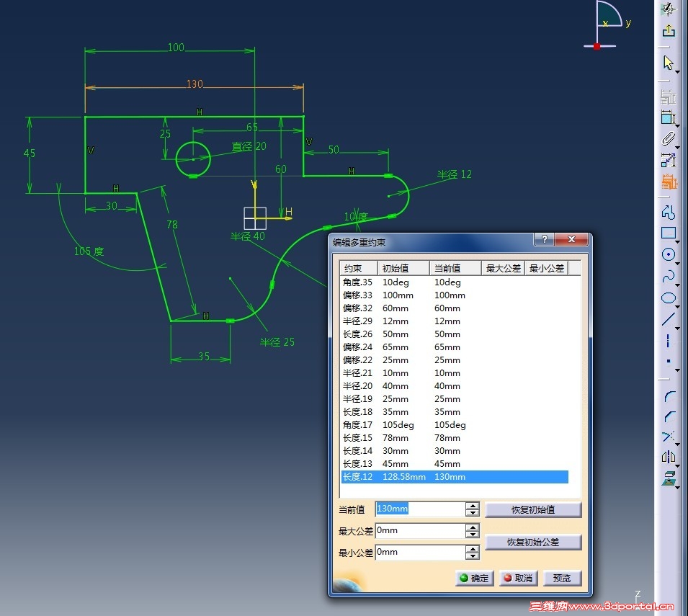Select the 半径.29 12mm row
The width and height of the screenshot is (688, 616).
[x=455, y=321]
